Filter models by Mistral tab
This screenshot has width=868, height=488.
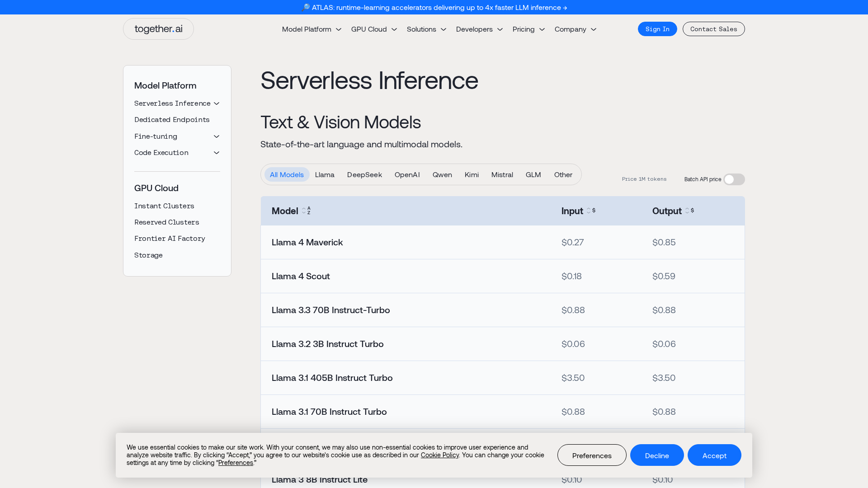tap(502, 175)
